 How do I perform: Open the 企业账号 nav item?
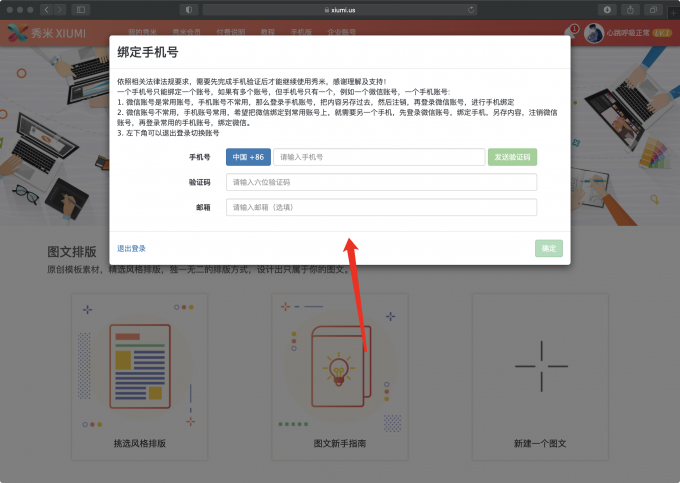click(x=341, y=32)
